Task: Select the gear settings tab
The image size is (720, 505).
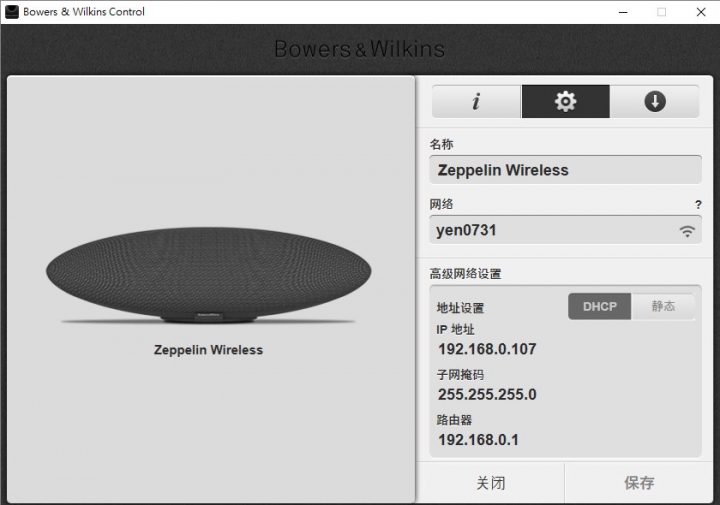Action: 566,101
